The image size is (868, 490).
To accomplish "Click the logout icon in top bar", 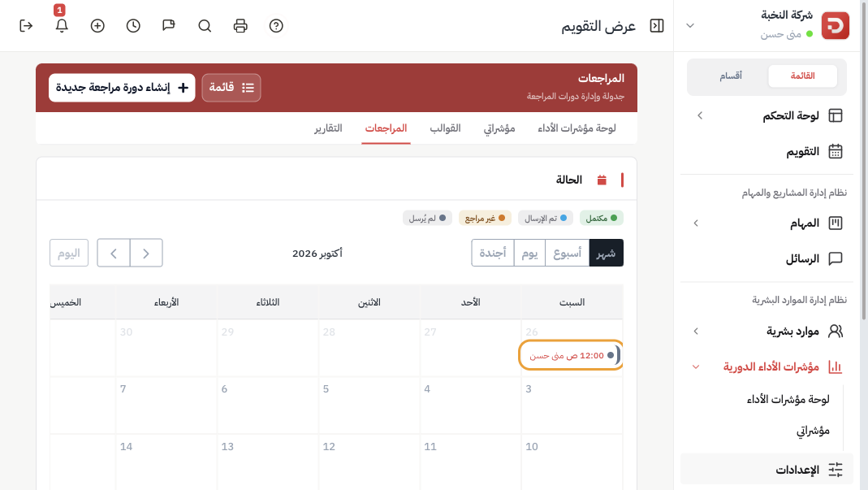I will coord(26,25).
